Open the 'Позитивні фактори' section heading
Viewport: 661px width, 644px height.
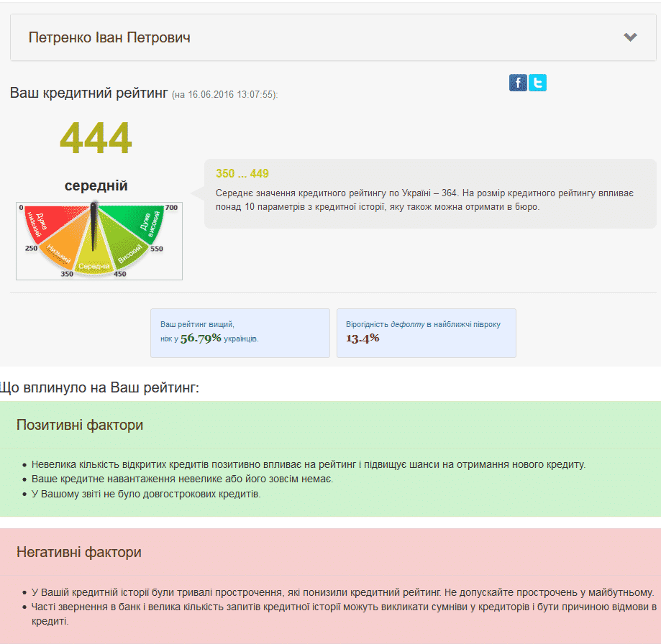[80, 425]
